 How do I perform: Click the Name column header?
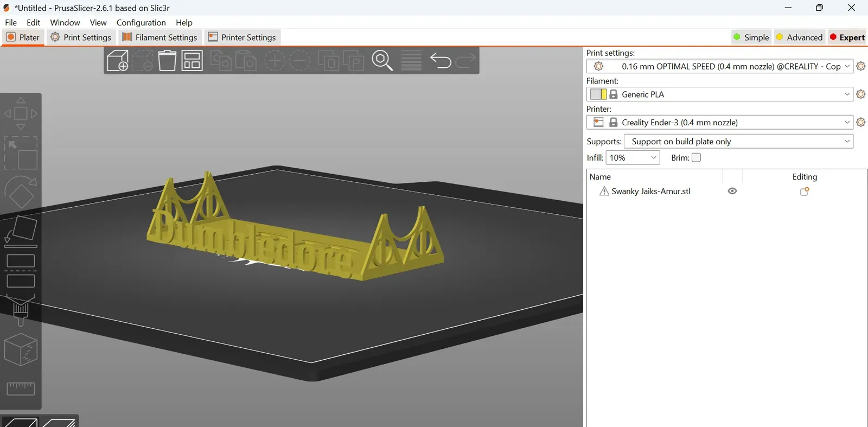coord(600,177)
